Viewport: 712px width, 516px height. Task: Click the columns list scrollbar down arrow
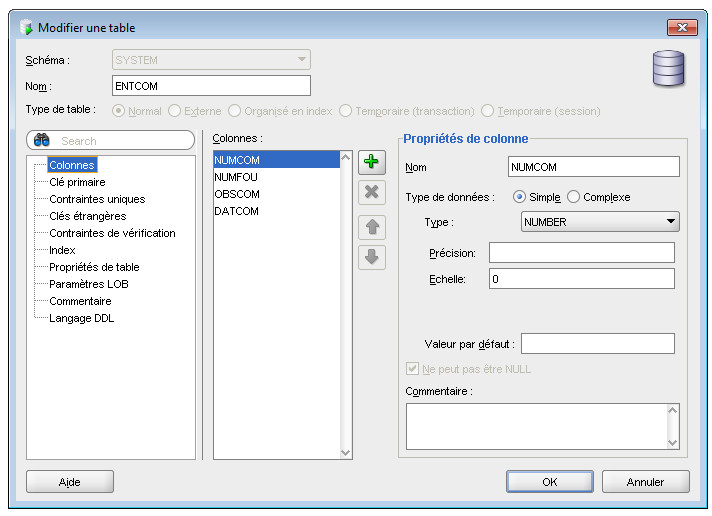pos(346,452)
